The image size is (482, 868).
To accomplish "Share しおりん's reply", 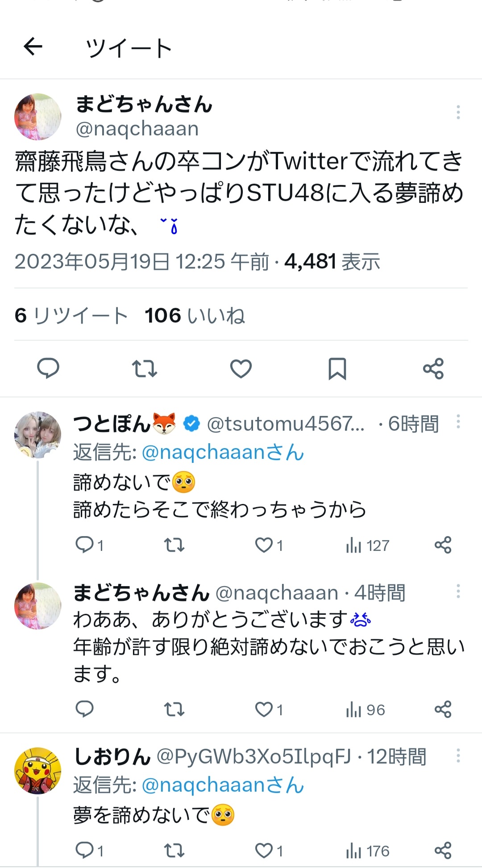I will [x=443, y=851].
